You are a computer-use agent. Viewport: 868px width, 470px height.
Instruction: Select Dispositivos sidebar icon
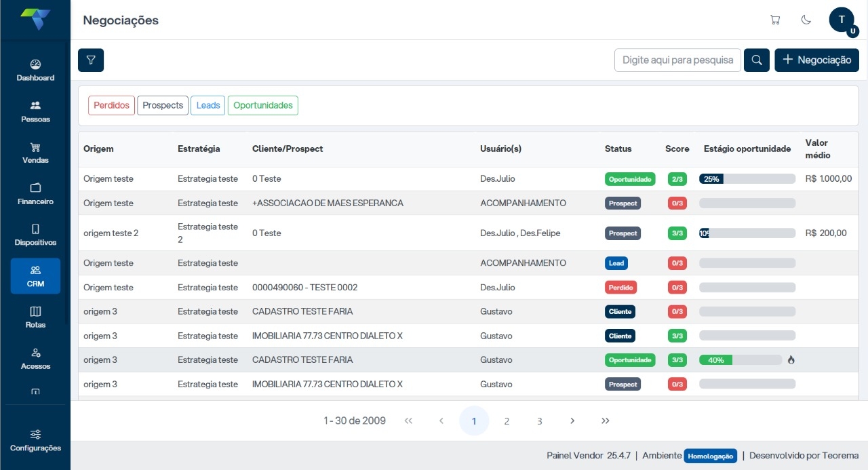pyautogui.click(x=35, y=235)
